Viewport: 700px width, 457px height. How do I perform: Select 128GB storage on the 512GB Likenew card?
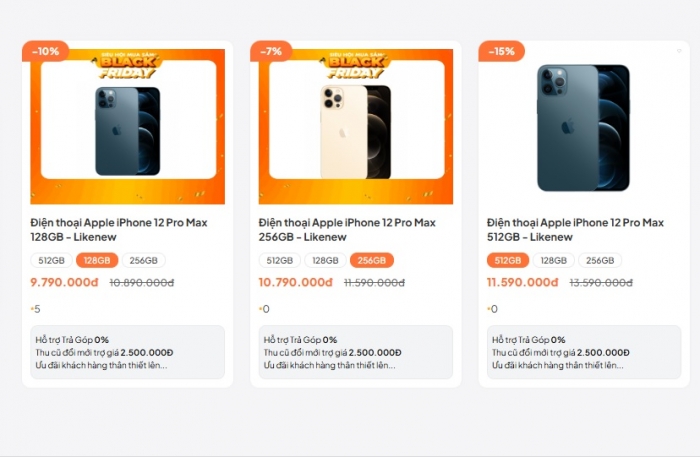pyautogui.click(x=553, y=261)
